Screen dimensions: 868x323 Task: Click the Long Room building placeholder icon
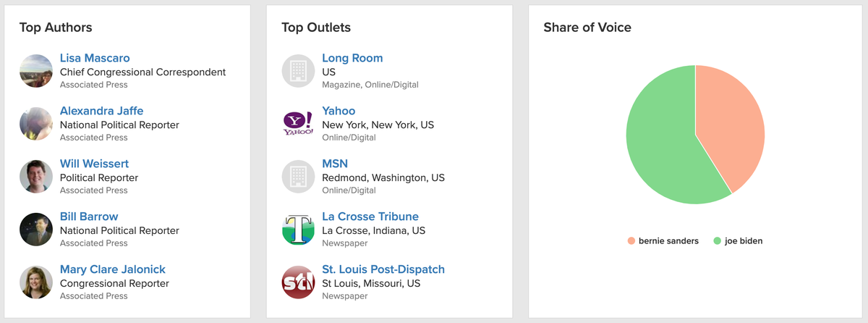[298, 71]
